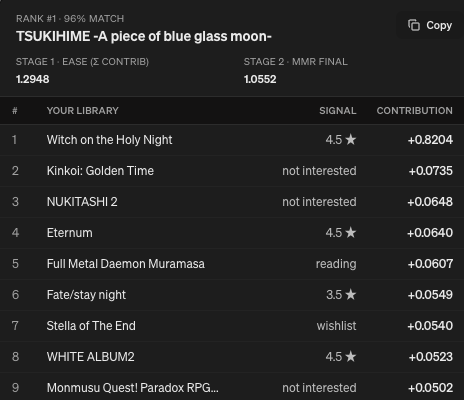Click the 3.5 star icon for Fate/stay night
464x400 pixels.
pyautogui.click(x=351, y=294)
